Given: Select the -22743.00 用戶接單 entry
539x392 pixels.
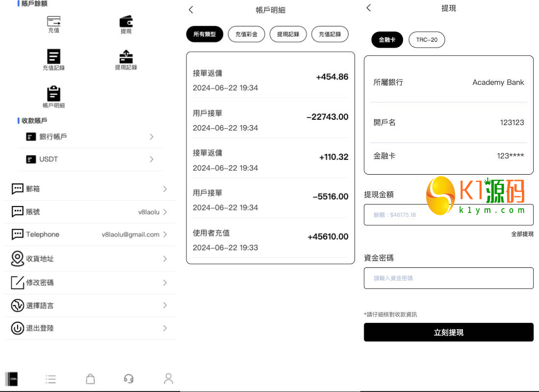Looking at the screenshot, I should [x=270, y=120].
